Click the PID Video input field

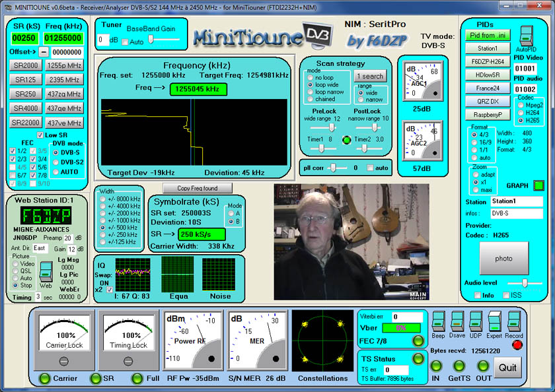[525, 68]
